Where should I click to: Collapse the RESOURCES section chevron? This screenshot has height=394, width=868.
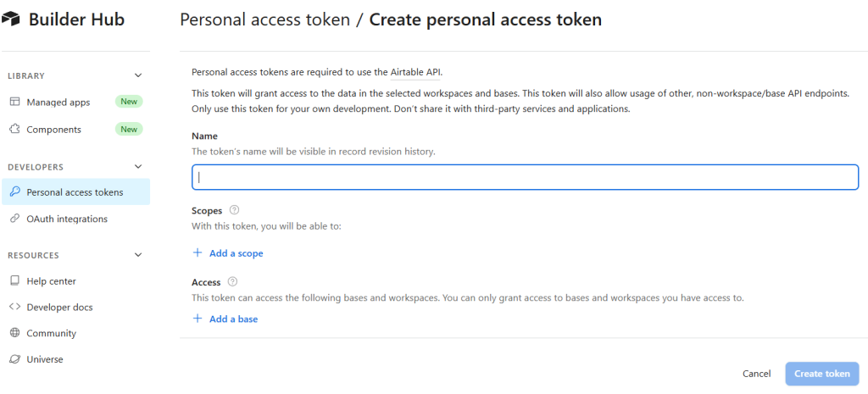tap(138, 255)
